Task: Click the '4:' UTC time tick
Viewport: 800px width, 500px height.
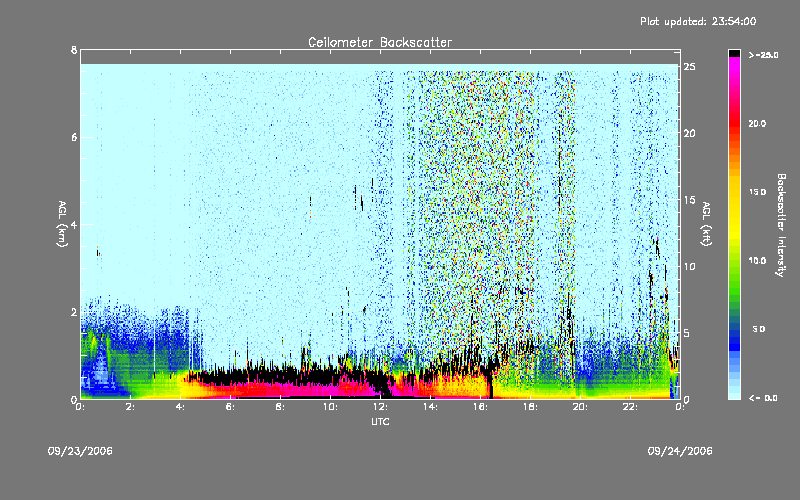Action: click(x=181, y=407)
